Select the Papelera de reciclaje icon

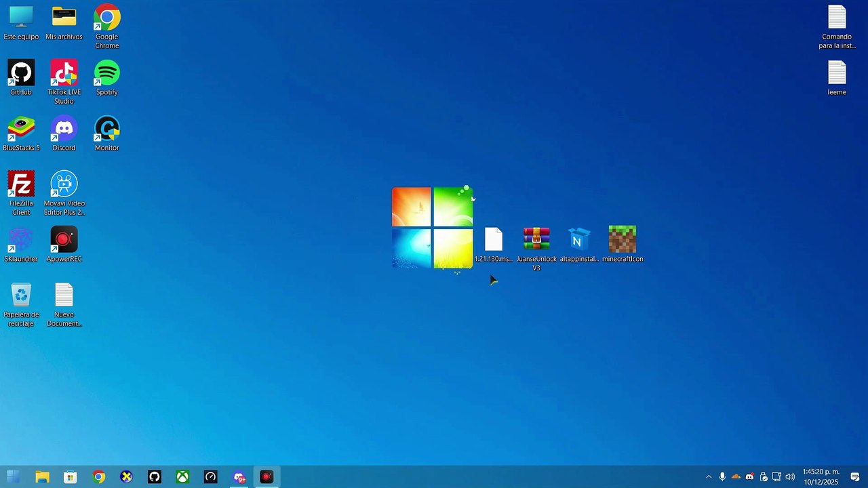pos(21,305)
